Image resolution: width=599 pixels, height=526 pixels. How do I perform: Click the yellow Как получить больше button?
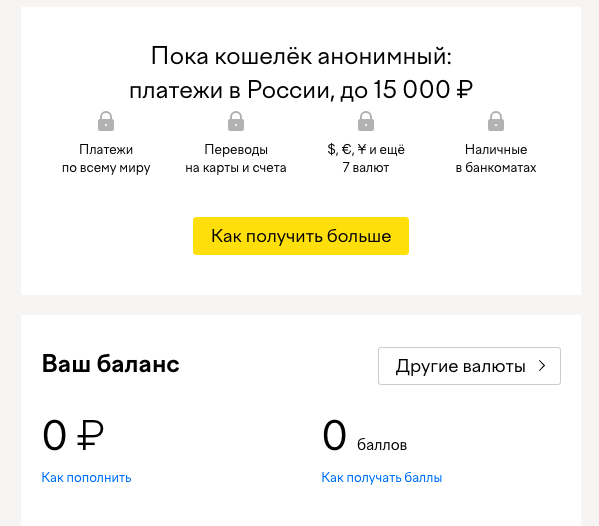point(301,236)
